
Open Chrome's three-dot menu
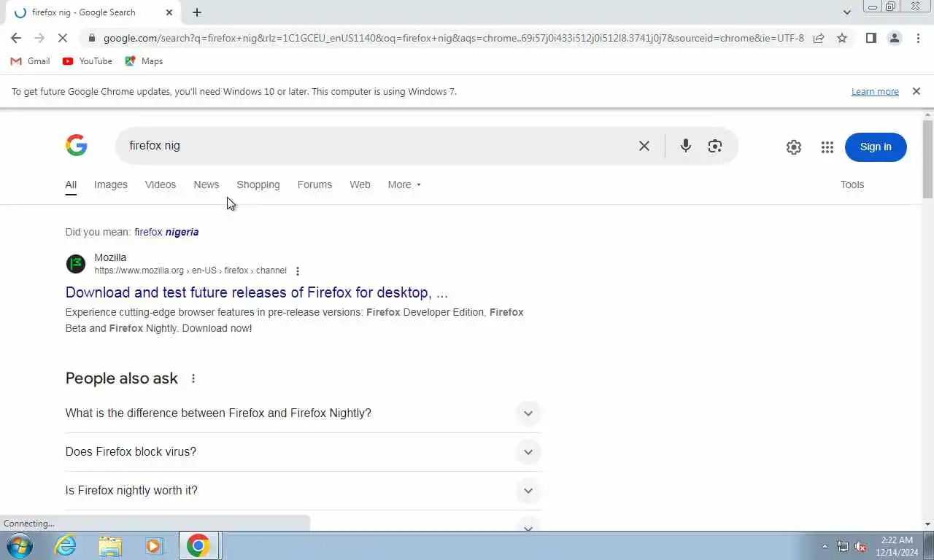pos(918,38)
